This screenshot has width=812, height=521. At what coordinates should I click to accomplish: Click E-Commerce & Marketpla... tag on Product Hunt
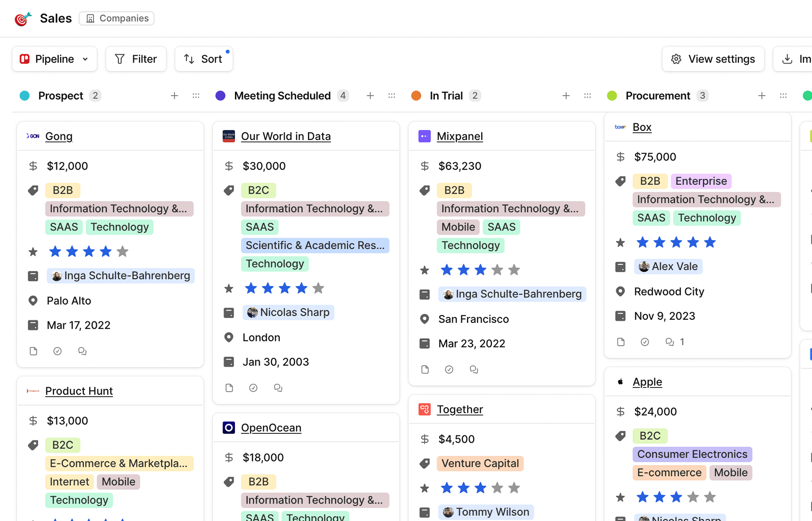tap(119, 464)
